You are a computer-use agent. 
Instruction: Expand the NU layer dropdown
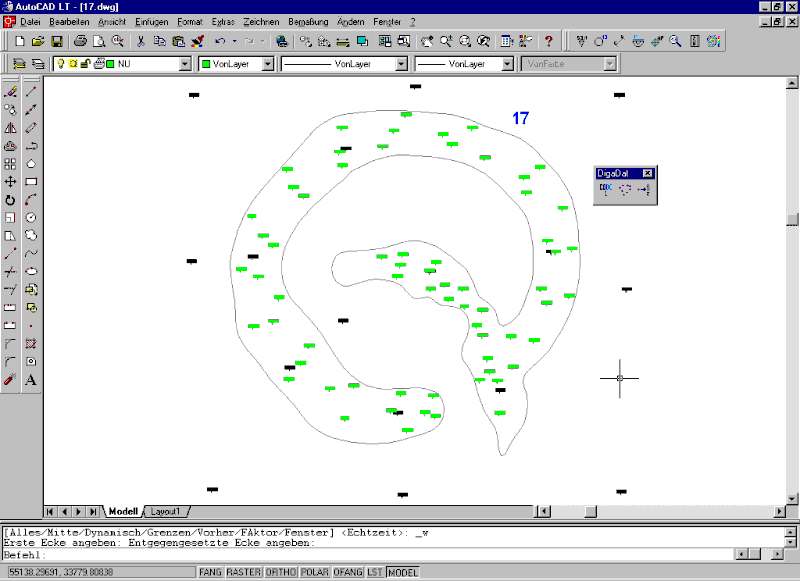[185, 64]
